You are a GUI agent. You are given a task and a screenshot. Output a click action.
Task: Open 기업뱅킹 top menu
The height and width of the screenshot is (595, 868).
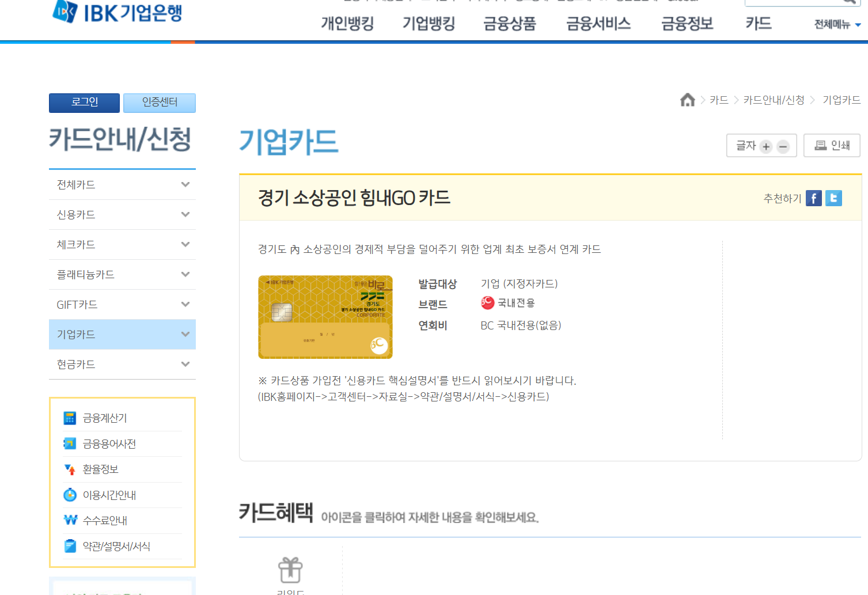(x=429, y=24)
